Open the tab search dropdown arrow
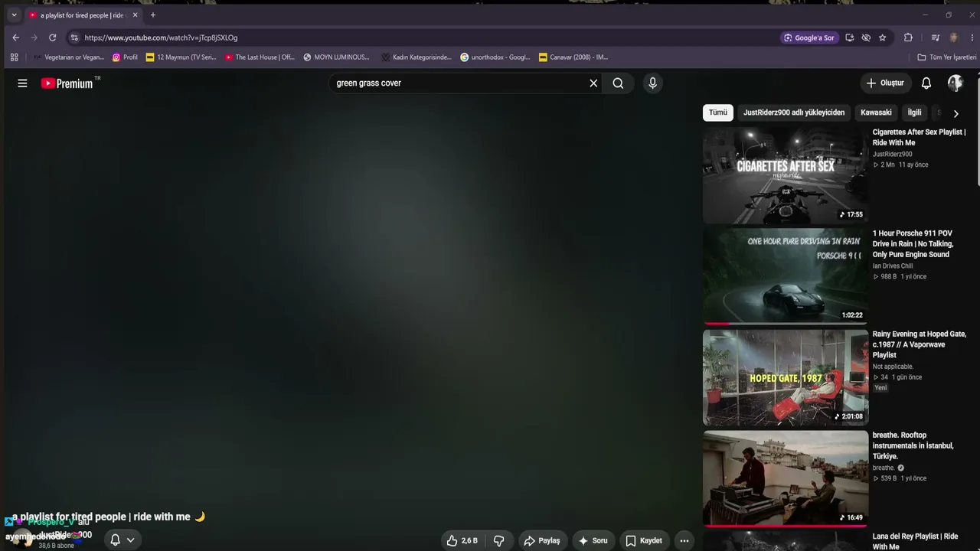The height and width of the screenshot is (551, 980). click(14, 15)
